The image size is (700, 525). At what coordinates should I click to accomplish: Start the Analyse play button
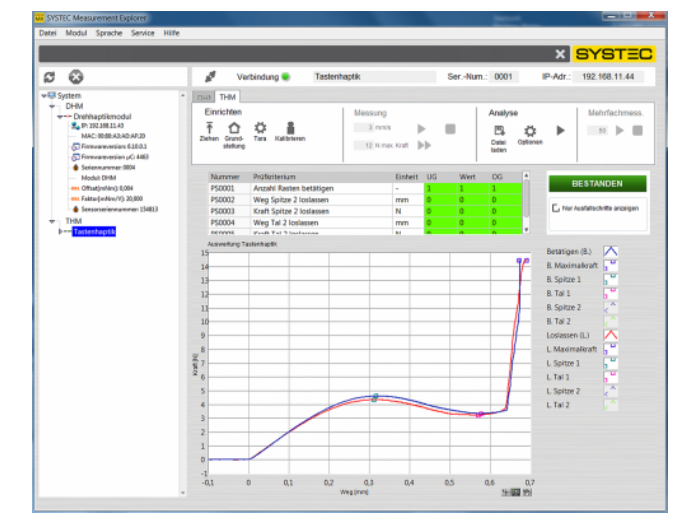pos(561,130)
